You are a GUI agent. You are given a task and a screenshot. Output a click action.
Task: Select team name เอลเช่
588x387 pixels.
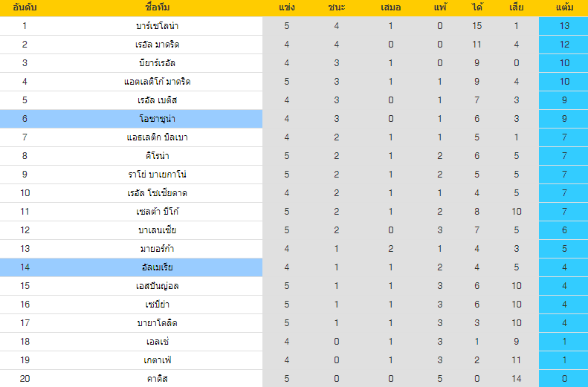pos(158,342)
